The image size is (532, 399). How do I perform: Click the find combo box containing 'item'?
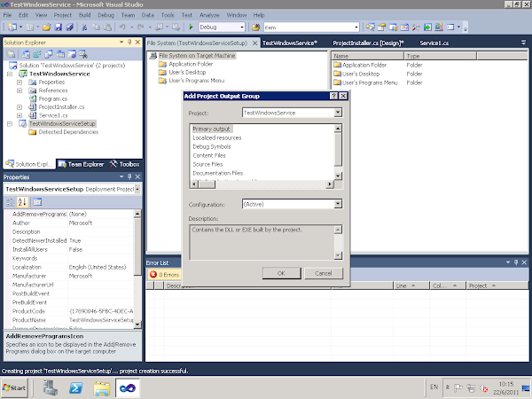[311, 27]
